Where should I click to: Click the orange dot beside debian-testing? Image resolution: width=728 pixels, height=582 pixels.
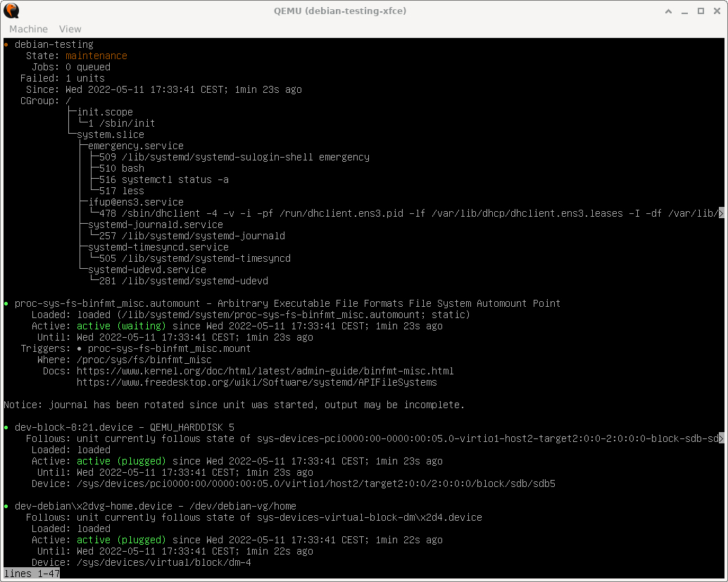[x=6, y=44]
